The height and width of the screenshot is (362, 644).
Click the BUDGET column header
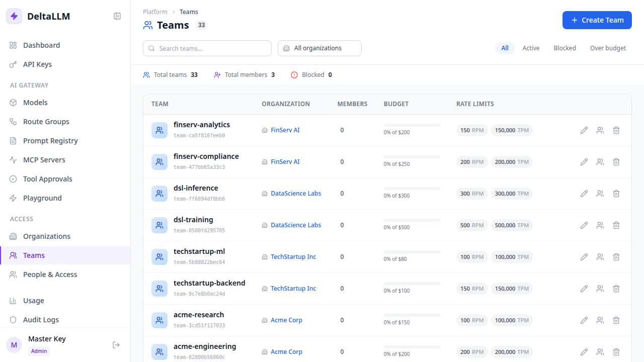pyautogui.click(x=396, y=104)
